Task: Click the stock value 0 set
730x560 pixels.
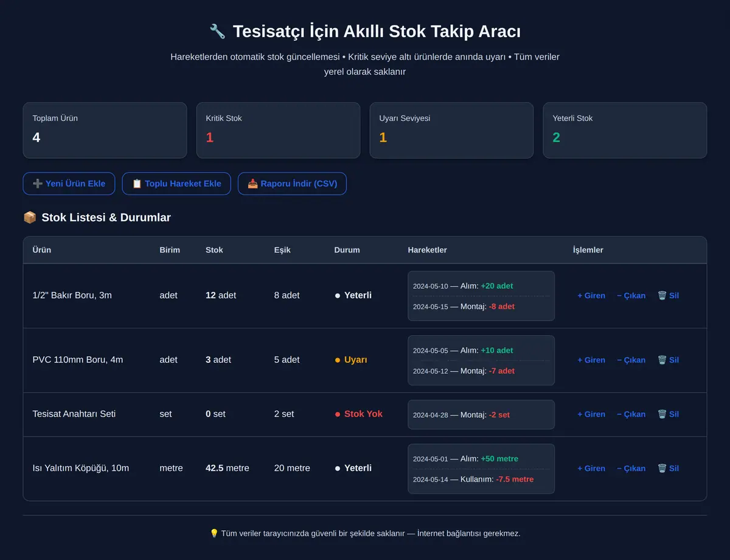Action: [x=215, y=414]
